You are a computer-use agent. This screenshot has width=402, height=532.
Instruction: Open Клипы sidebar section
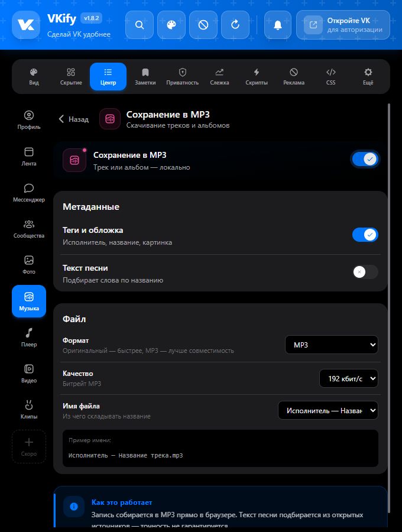29,410
